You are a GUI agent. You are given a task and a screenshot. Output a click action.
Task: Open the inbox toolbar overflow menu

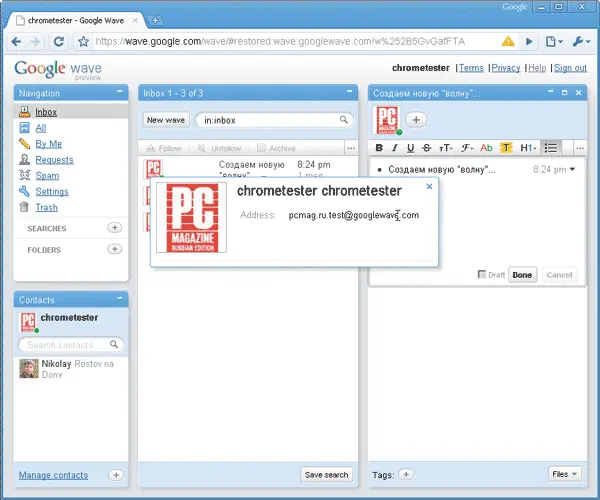point(351,148)
